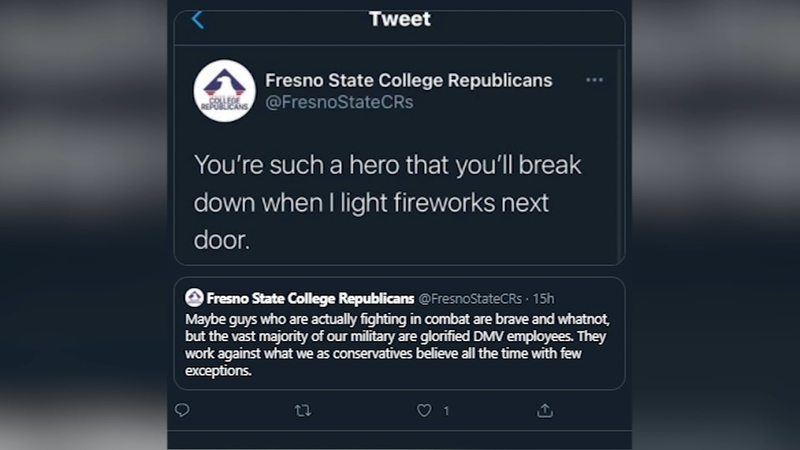This screenshot has width=800, height=450.
Task: Click the scrollbar beside the main tweet
Action: point(620,155)
